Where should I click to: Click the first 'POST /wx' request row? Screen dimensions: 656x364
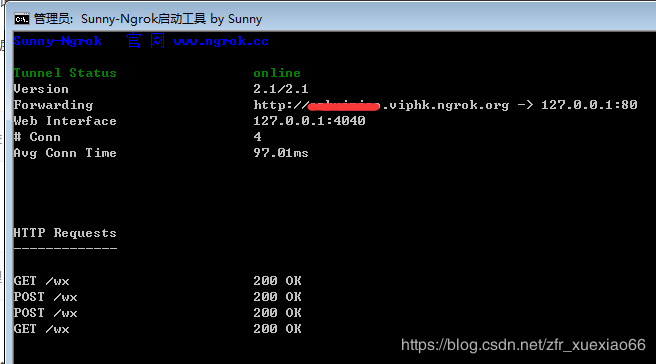click(x=157, y=297)
